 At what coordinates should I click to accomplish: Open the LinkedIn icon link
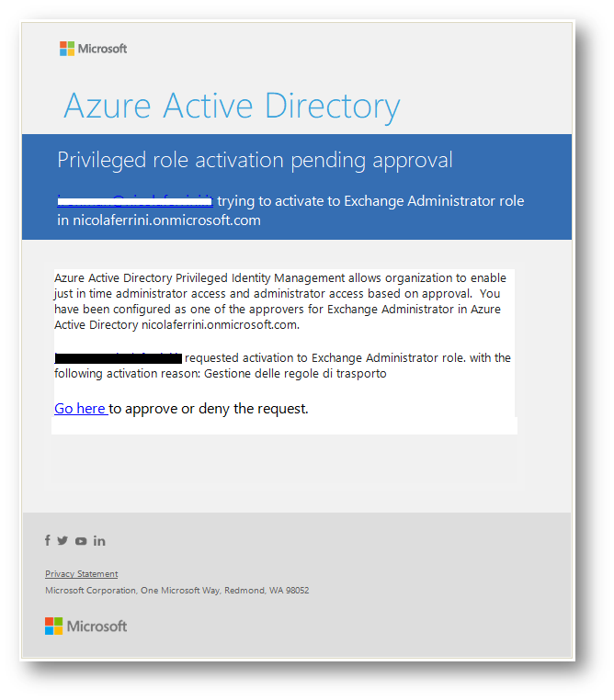99,541
